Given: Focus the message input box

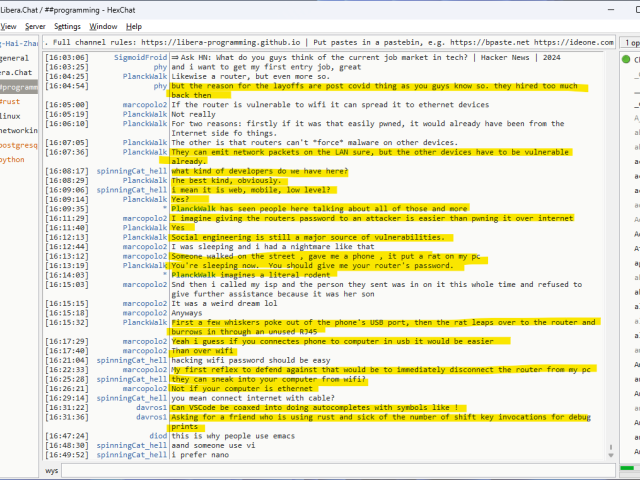Looking at the screenshot, I should 330,470.
